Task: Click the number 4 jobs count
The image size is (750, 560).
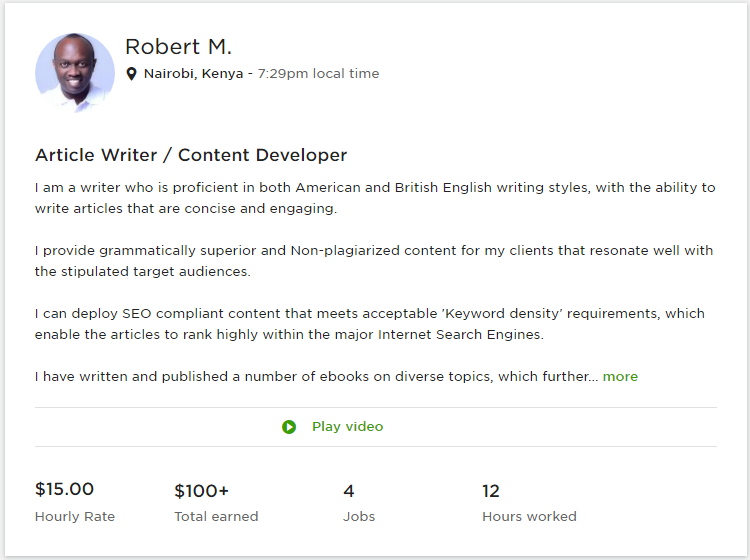Action: (x=349, y=491)
